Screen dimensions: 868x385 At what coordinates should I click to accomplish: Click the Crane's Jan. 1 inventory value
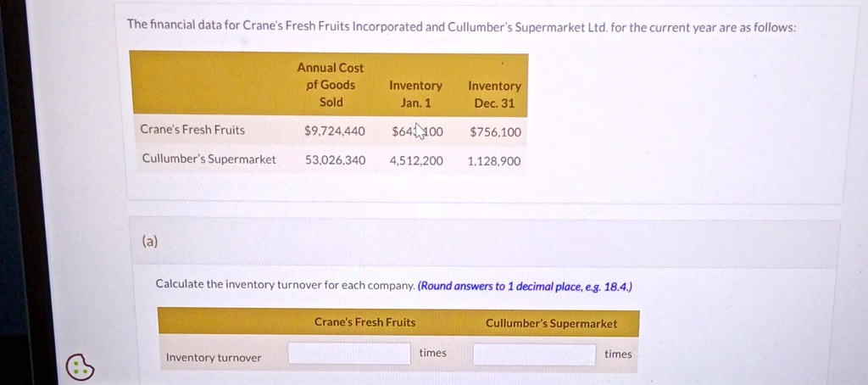click(x=417, y=131)
